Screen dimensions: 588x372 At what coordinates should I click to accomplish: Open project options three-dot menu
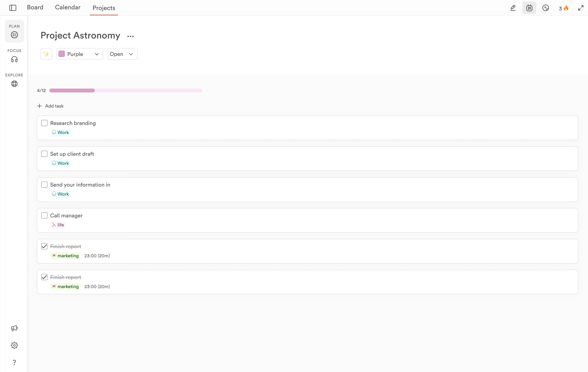(x=130, y=36)
